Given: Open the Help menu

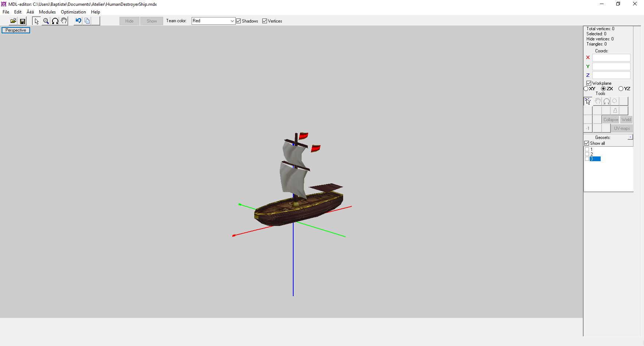Looking at the screenshot, I should tap(95, 12).
